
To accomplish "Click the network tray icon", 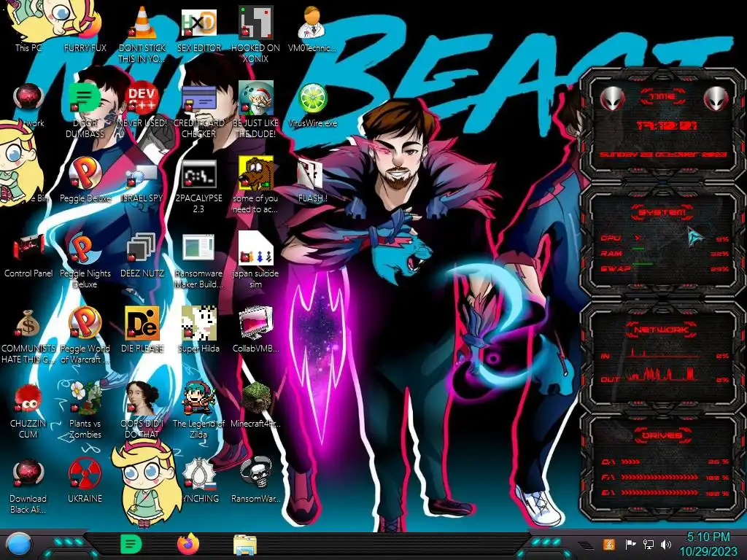I will tap(649, 544).
